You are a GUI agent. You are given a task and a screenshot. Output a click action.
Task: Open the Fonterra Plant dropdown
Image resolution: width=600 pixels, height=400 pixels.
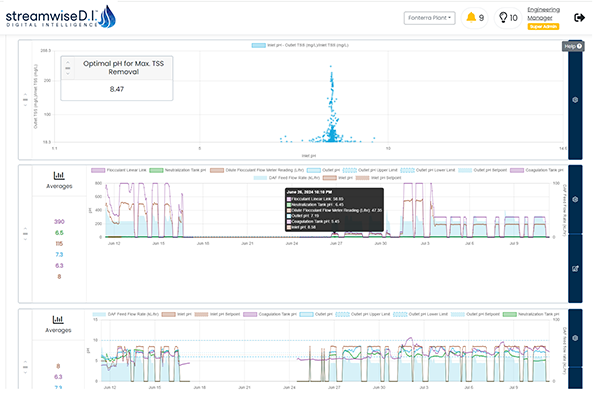pos(430,17)
